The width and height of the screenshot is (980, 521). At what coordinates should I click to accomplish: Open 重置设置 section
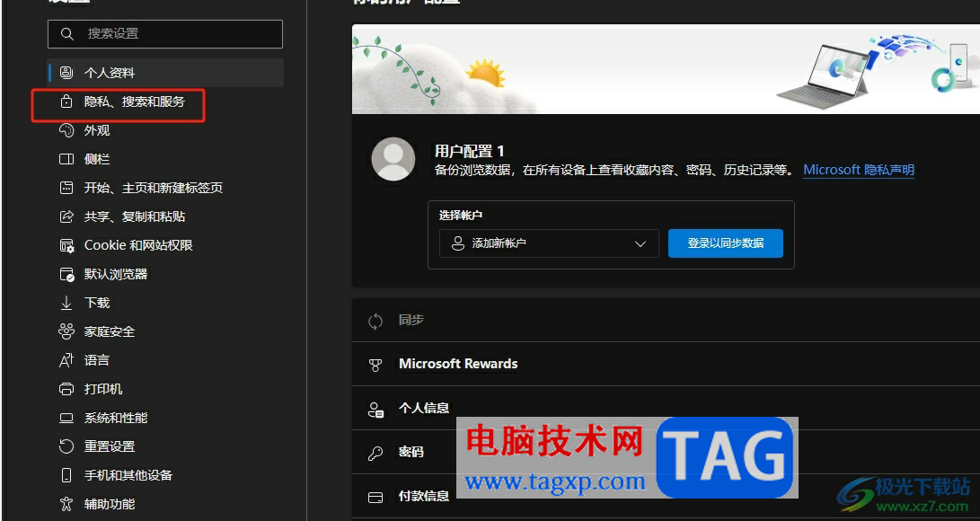point(165,446)
